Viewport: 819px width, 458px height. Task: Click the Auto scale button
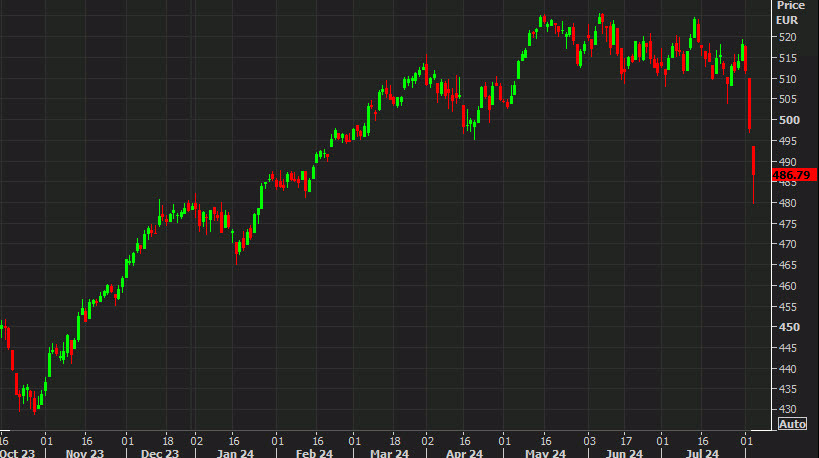792,424
